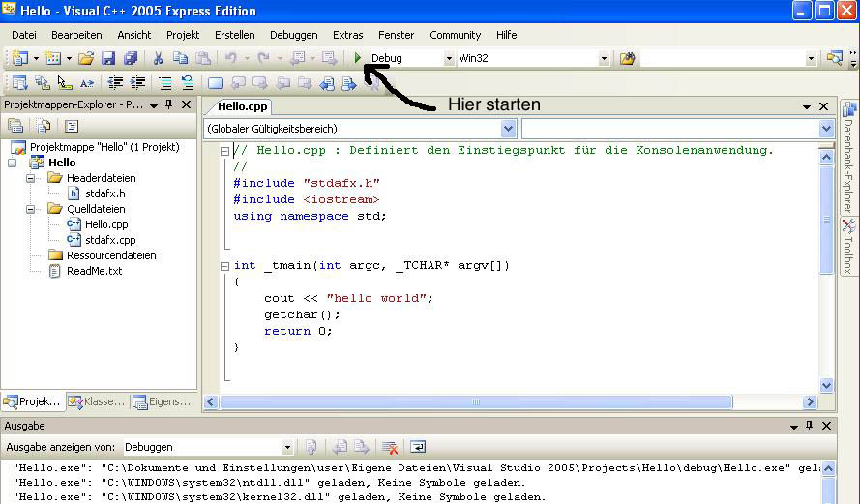The image size is (860, 504).
Task: Collapse the Quelldateien folder
Action: [31, 209]
